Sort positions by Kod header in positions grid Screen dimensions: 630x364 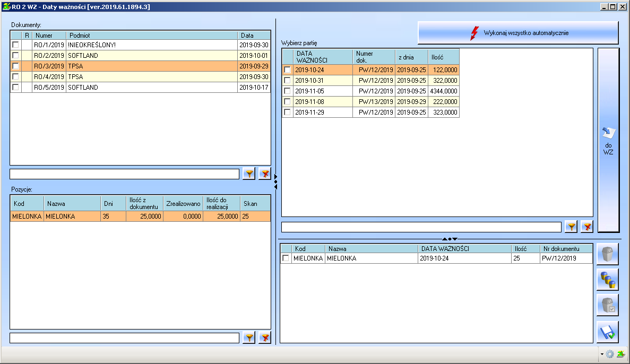pos(27,203)
